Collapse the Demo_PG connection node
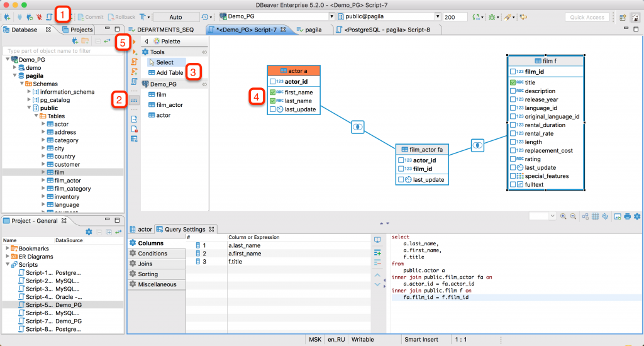 [x=8, y=59]
